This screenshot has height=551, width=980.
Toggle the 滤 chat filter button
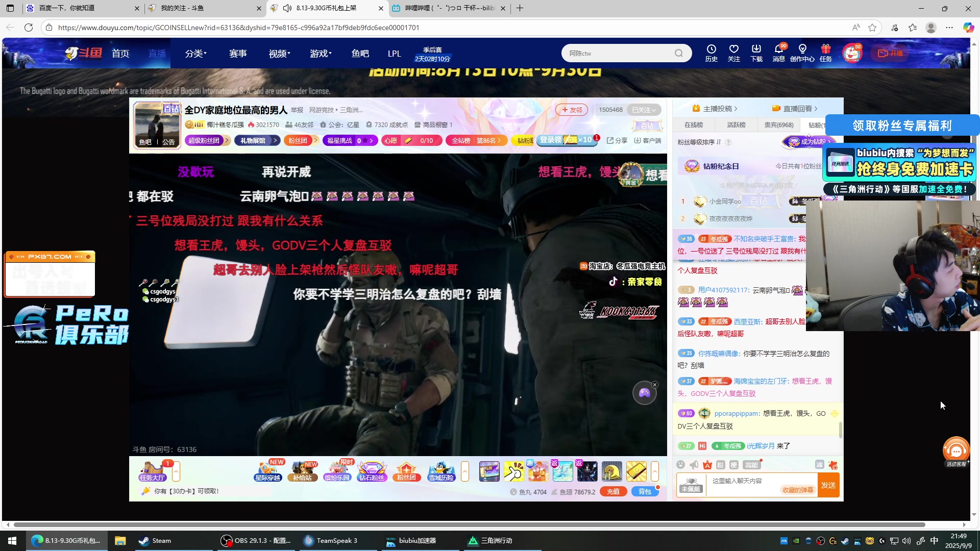point(819,464)
